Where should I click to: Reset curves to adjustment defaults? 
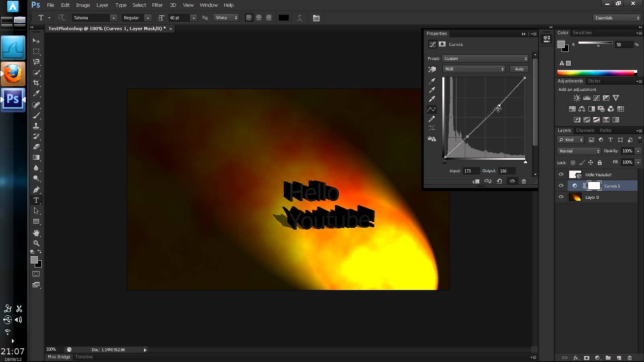point(500,181)
